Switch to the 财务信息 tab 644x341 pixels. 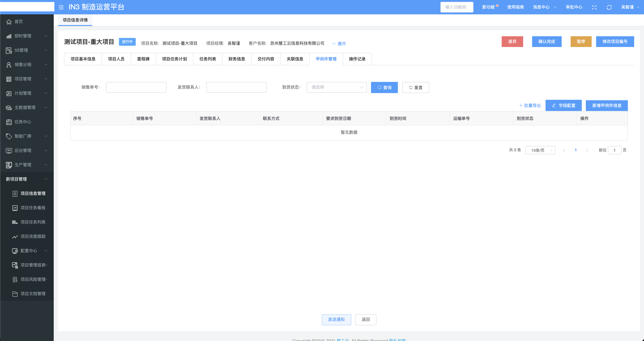[x=237, y=59]
